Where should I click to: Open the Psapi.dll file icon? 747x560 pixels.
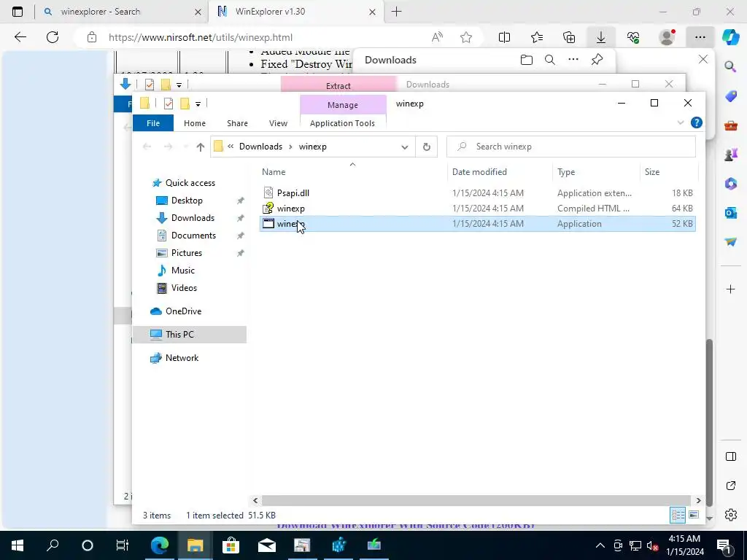coord(268,192)
